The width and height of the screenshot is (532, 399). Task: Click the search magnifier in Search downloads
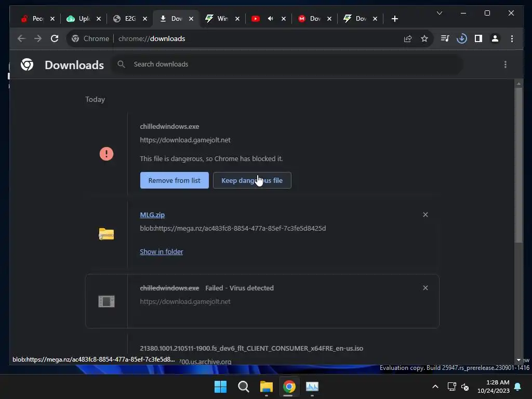121,64
